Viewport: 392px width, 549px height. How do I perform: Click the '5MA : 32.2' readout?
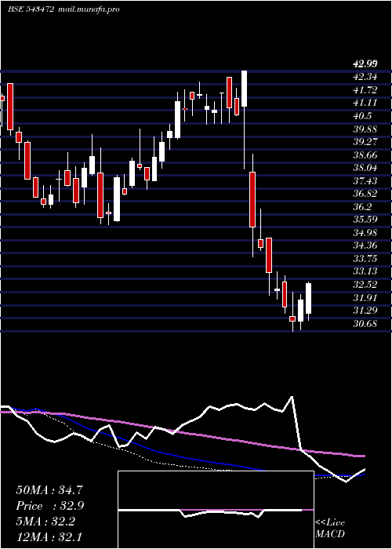[x=45, y=522]
